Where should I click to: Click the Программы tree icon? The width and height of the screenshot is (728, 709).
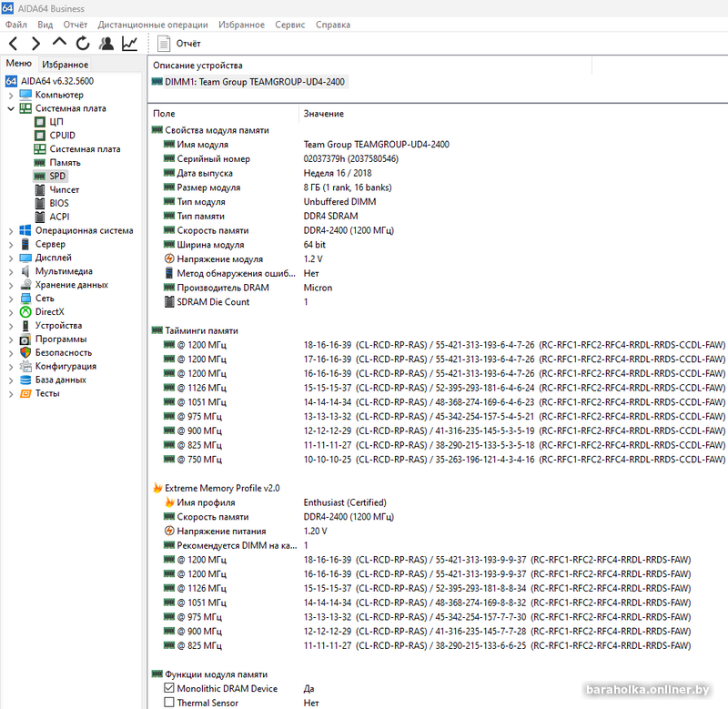tap(25, 339)
